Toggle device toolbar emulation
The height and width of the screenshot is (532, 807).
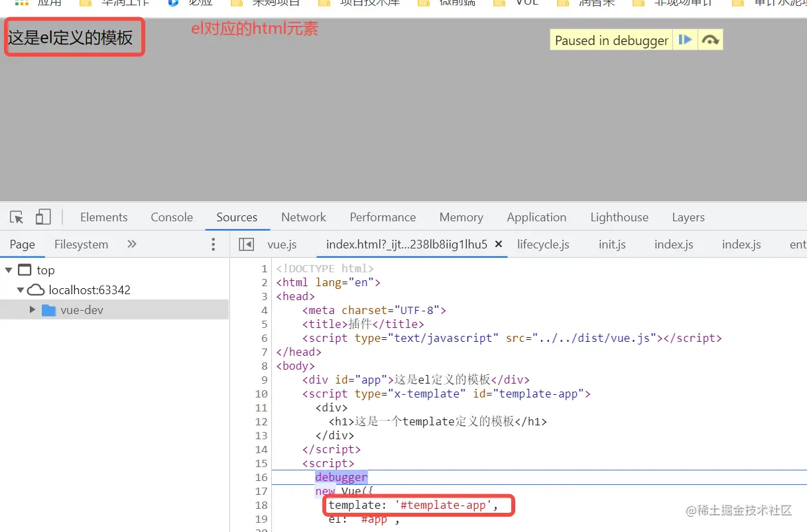[43, 217]
